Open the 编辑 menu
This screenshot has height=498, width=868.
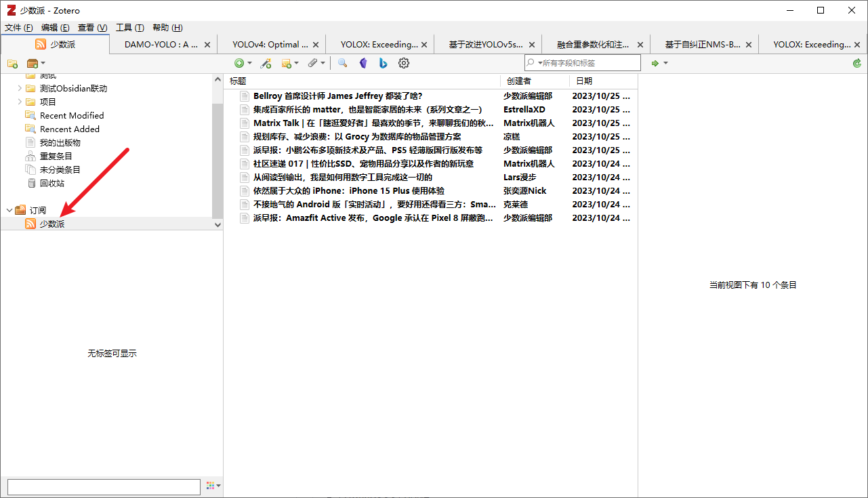tap(56, 28)
